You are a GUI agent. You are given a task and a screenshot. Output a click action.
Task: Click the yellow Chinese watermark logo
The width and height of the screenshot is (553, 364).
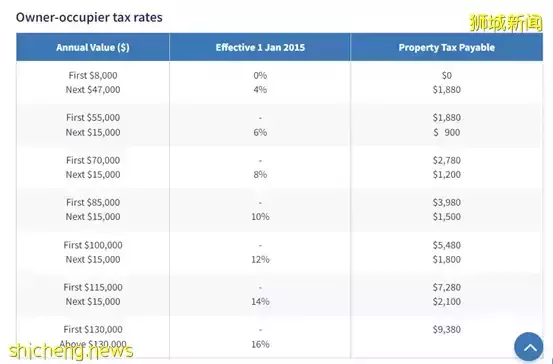tap(506, 23)
